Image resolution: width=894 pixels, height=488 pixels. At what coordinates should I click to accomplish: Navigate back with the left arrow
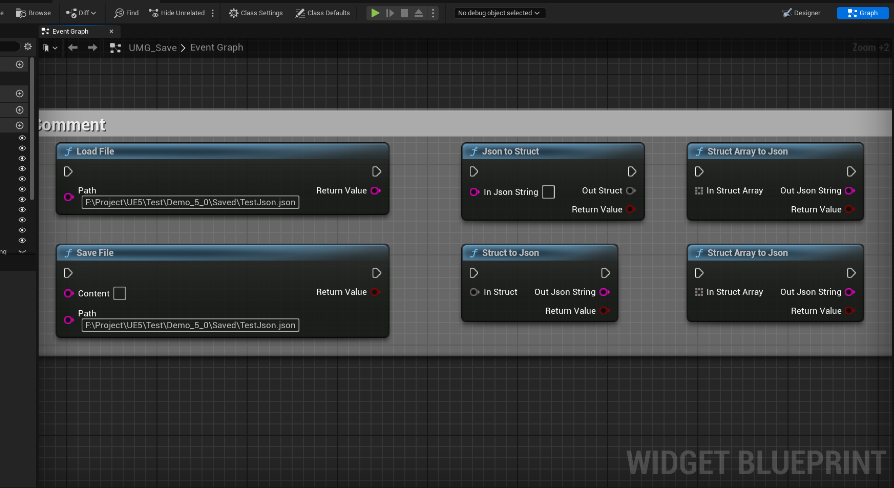point(73,48)
